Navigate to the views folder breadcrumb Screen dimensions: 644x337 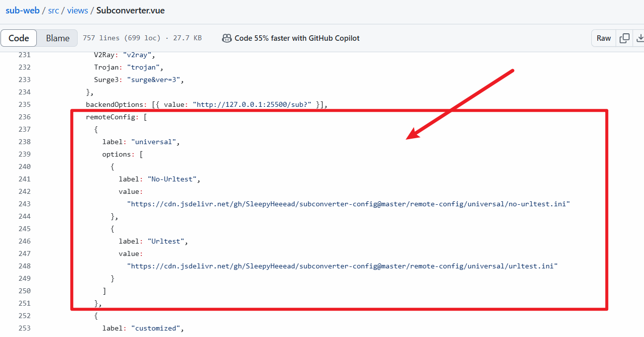77,10
